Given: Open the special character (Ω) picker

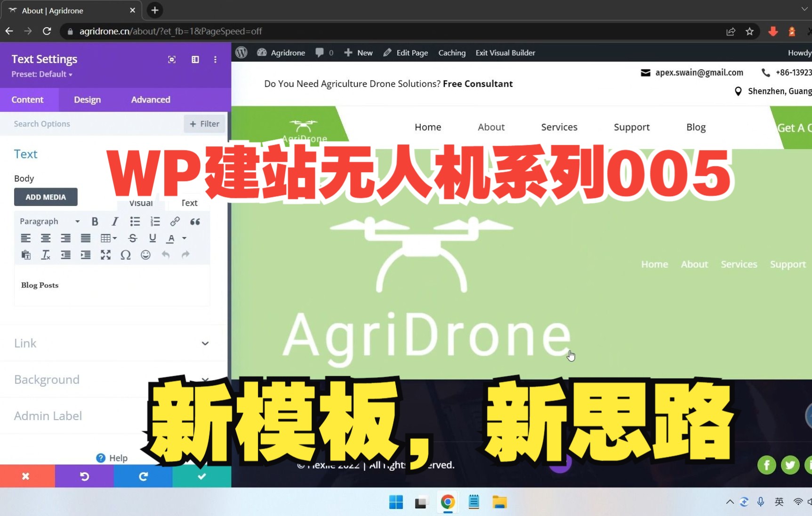Looking at the screenshot, I should coord(126,254).
